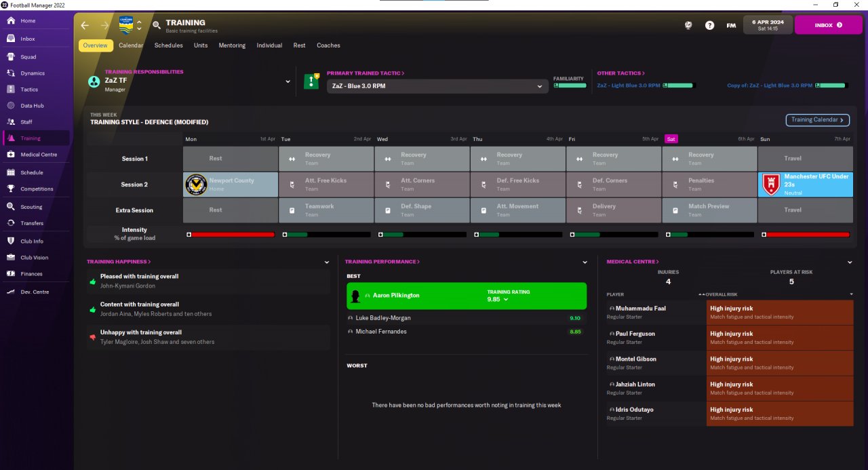Switch to the Schedules tab
The height and width of the screenshot is (470, 868).
click(x=168, y=45)
